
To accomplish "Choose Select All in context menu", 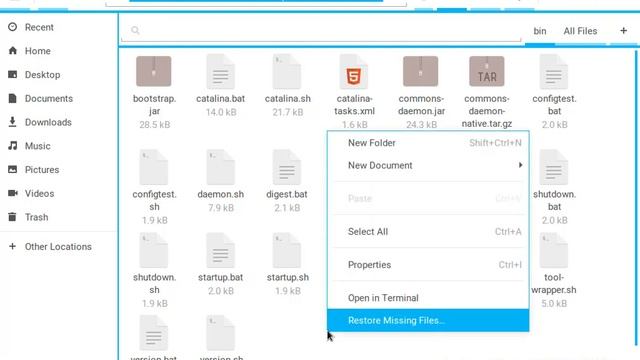I will [x=428, y=231].
